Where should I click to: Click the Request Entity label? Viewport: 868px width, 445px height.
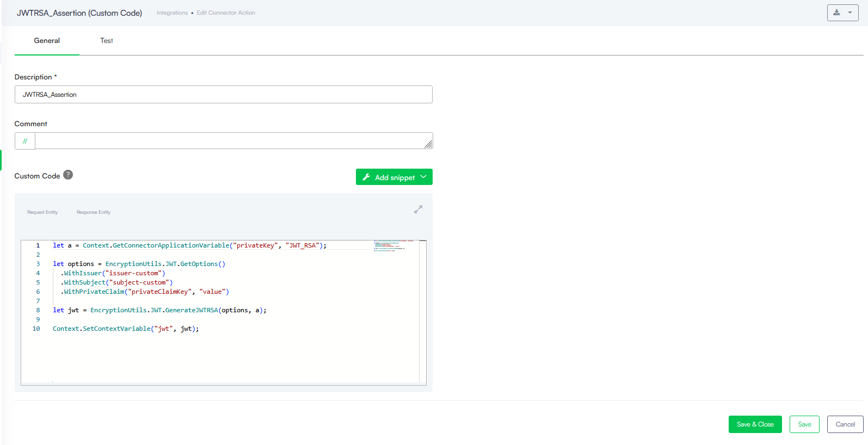coord(42,212)
